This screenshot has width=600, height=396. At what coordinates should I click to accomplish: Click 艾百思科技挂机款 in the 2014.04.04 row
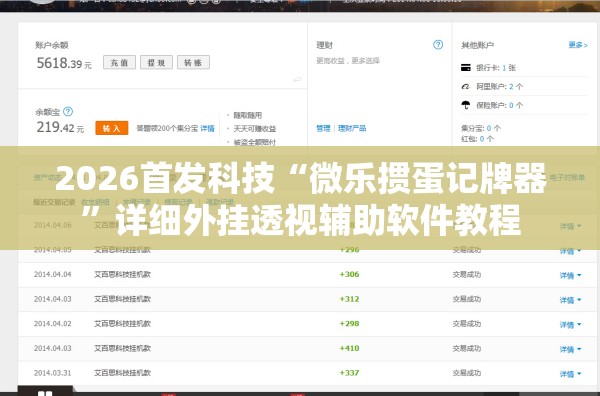click(x=122, y=274)
